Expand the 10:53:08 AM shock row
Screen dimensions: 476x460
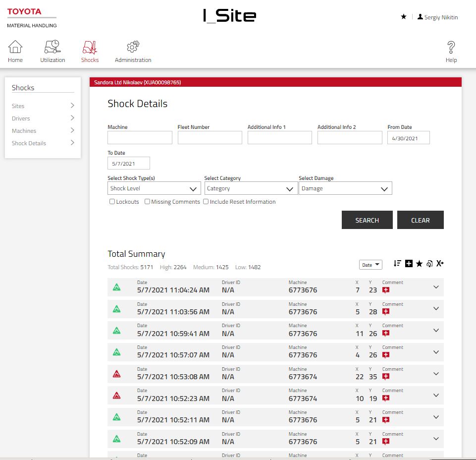click(436, 374)
